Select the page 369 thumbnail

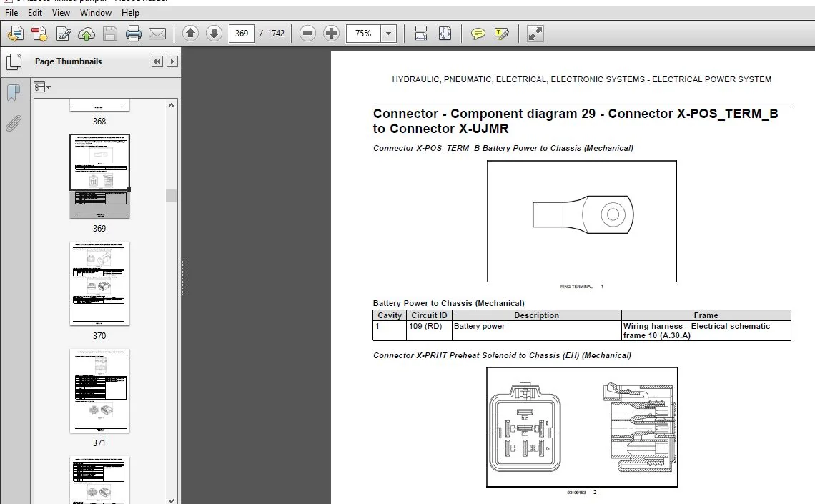point(99,176)
